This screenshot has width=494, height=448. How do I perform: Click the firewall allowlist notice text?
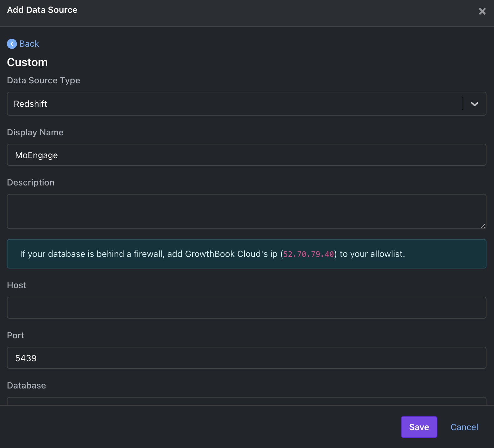[212, 254]
